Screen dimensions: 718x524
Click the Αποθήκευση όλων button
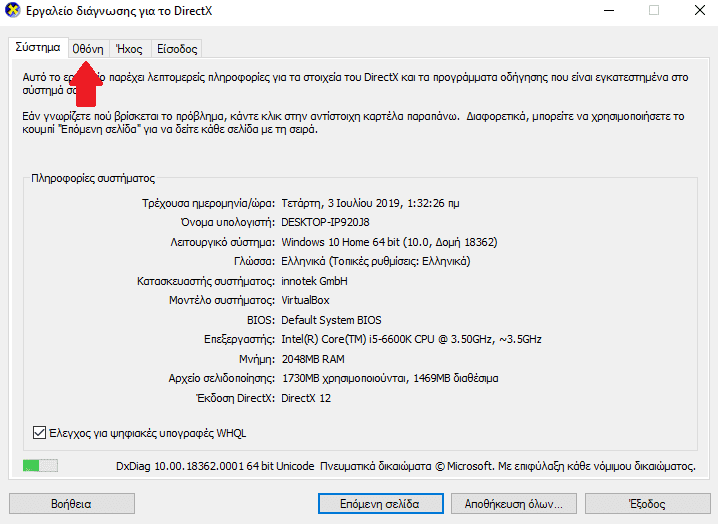tap(513, 503)
